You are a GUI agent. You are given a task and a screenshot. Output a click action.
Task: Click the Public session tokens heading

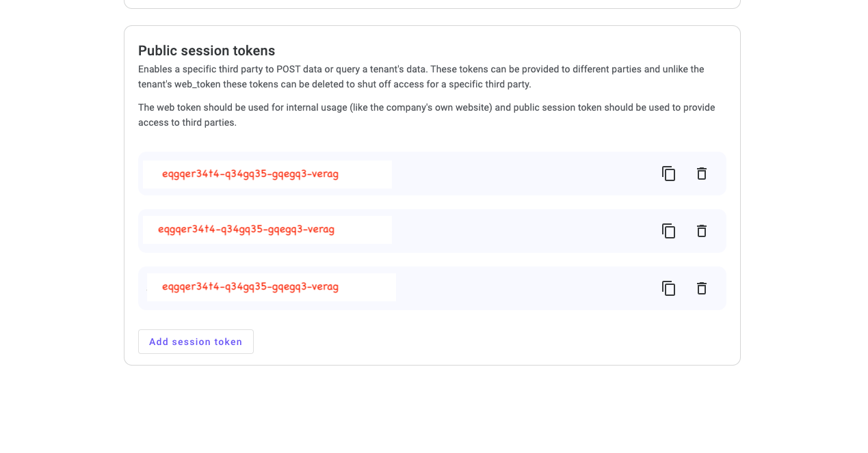click(207, 51)
